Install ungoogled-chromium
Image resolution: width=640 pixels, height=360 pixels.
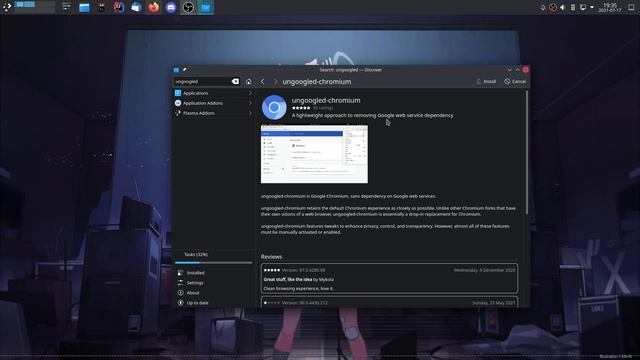(486, 82)
